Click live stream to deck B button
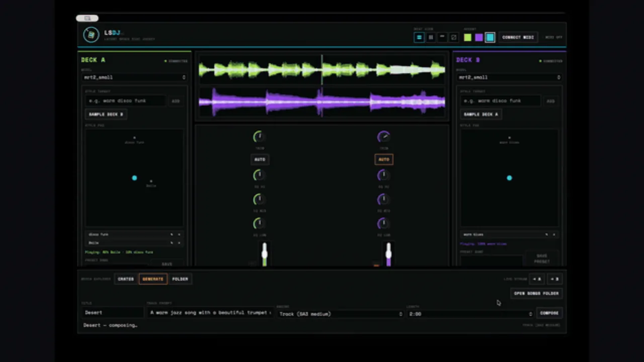The height and width of the screenshot is (362, 644). click(x=554, y=279)
